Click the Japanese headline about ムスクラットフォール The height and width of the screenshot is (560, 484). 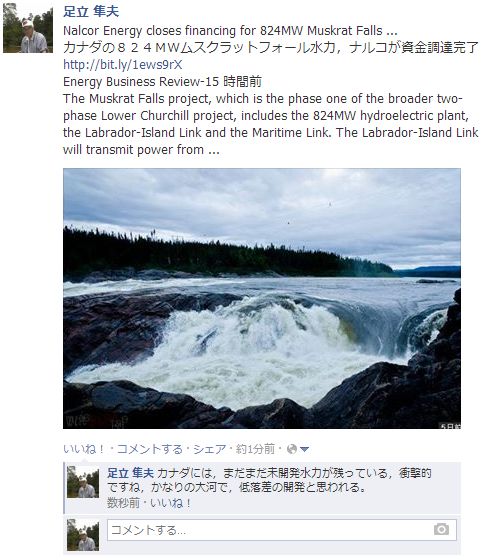tap(271, 48)
